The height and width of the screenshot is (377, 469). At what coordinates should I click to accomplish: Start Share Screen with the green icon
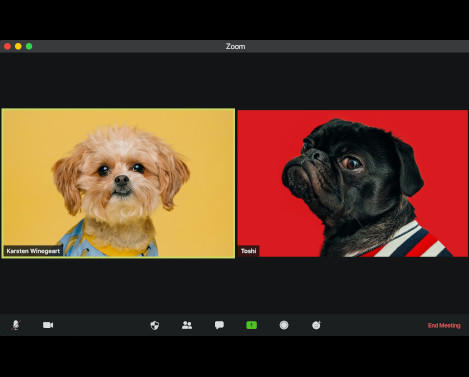click(251, 325)
